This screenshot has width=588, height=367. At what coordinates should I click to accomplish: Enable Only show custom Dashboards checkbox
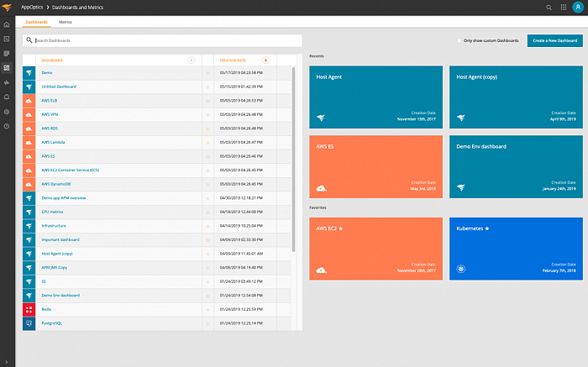coord(459,40)
